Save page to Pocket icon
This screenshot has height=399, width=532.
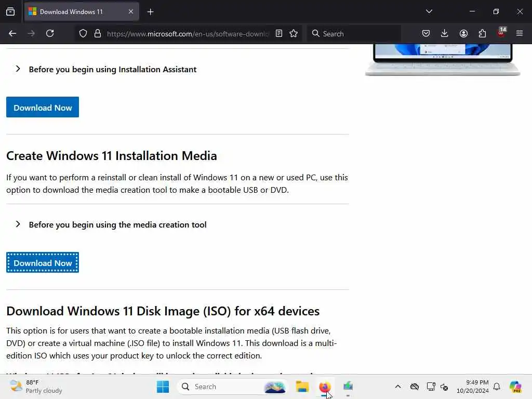click(426, 34)
